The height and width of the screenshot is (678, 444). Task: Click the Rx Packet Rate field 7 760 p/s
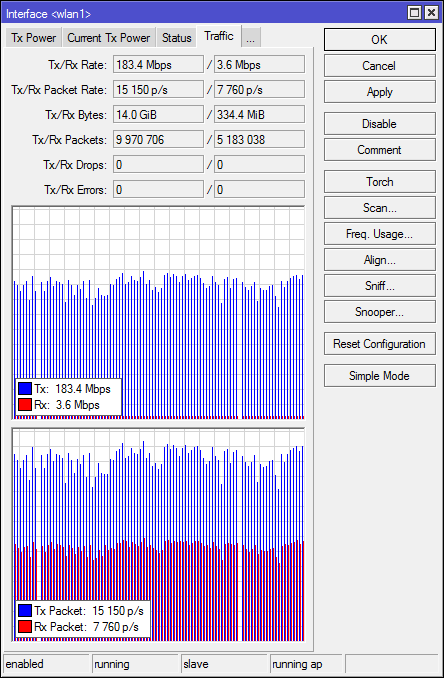(x=259, y=90)
